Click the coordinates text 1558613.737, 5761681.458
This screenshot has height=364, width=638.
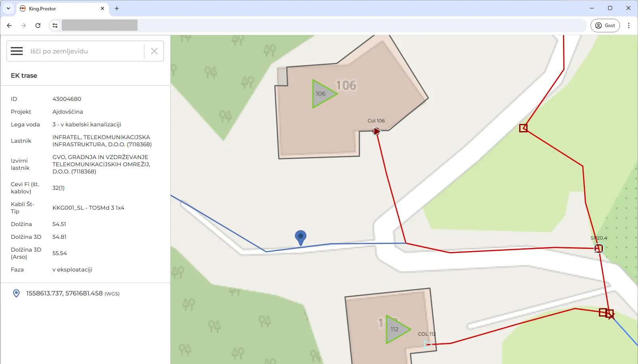tap(65, 293)
